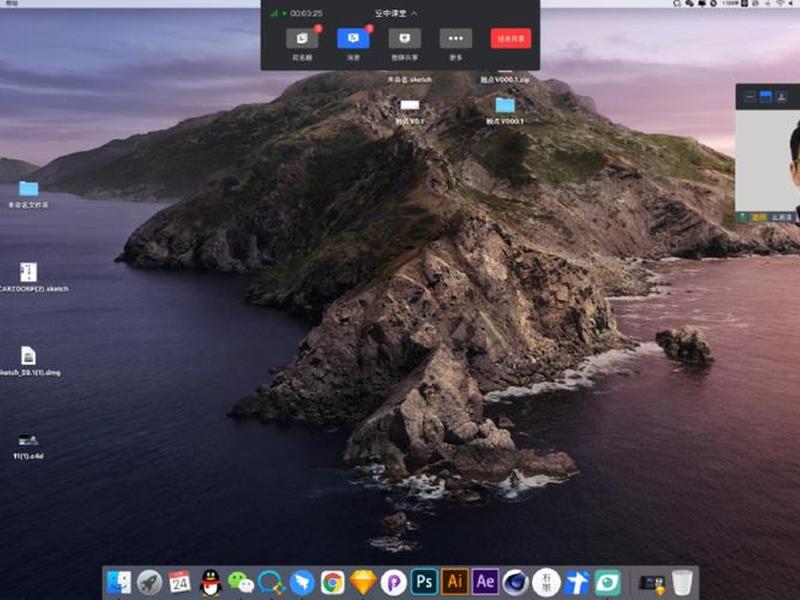Open the blue Q magnifier app in Dock

tap(271, 583)
